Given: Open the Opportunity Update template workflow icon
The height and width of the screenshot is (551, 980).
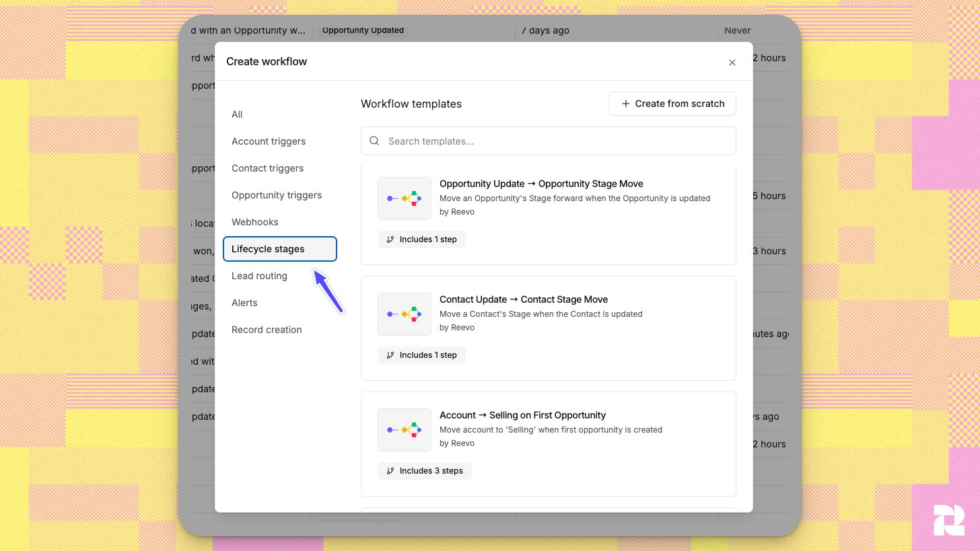Looking at the screenshot, I should pos(404,198).
